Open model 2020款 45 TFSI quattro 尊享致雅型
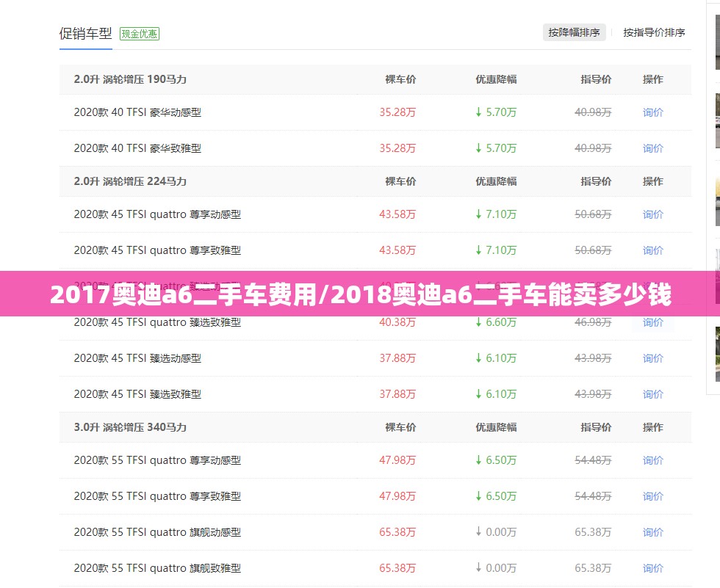 click(x=157, y=250)
